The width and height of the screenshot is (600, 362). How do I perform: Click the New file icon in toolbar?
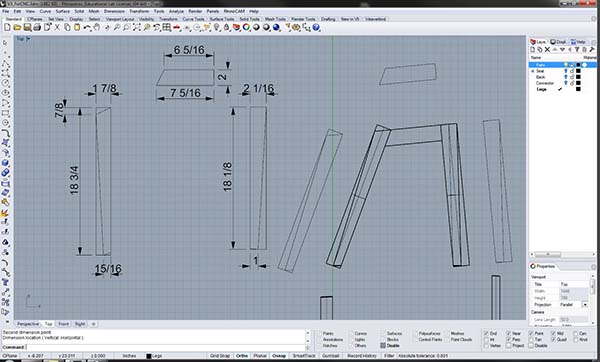click(7, 28)
